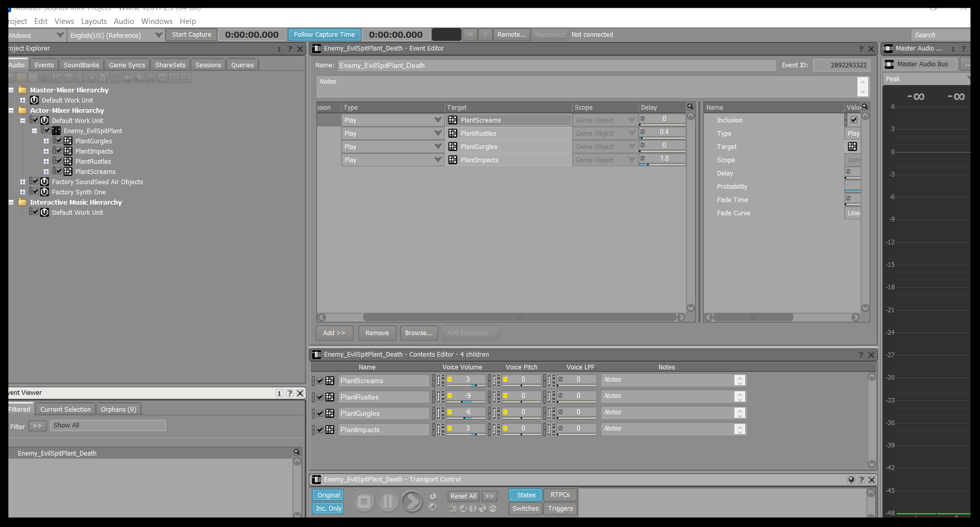
Task: Click the PlantScreams icon in Contents Editor
Action: tap(330, 381)
